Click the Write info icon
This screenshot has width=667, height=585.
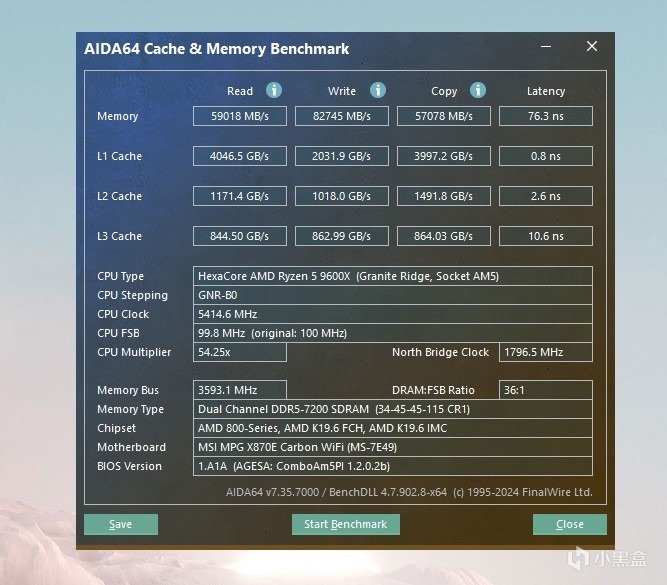378,90
